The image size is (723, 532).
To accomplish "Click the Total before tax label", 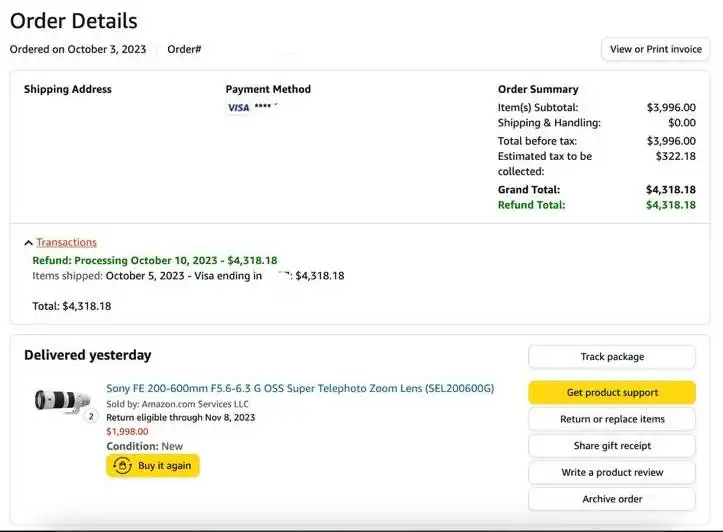I will click(537, 141).
